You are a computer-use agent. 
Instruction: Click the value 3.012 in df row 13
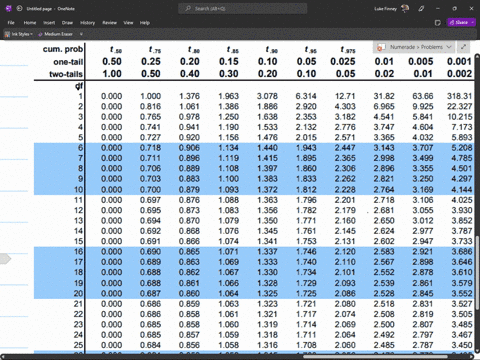click(423, 221)
